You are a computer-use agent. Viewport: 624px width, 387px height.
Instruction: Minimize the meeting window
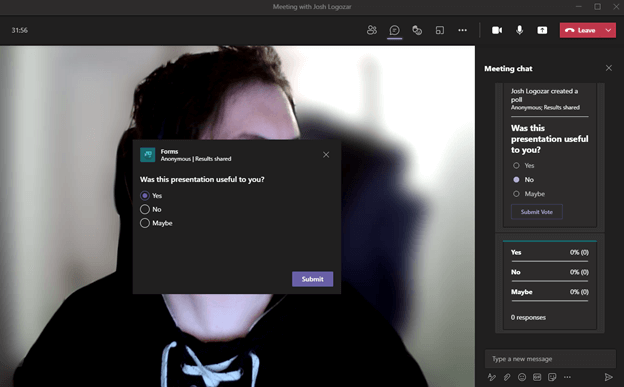point(579,7)
